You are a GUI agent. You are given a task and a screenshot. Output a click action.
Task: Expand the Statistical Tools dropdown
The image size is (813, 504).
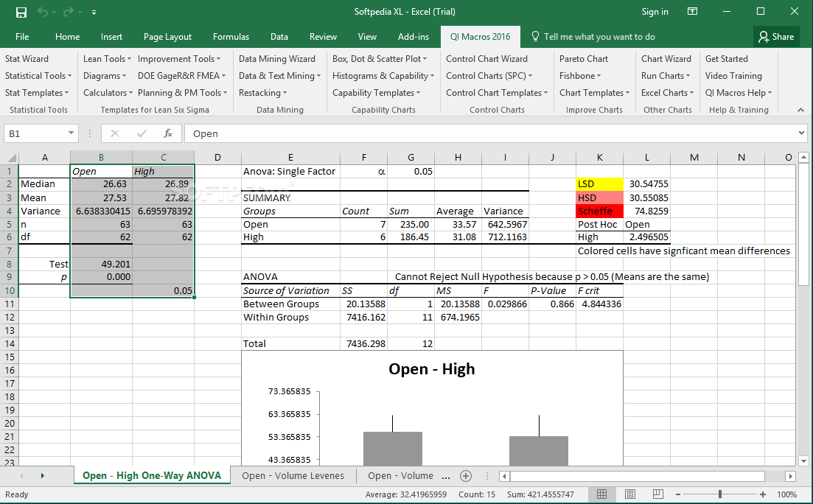(x=38, y=76)
